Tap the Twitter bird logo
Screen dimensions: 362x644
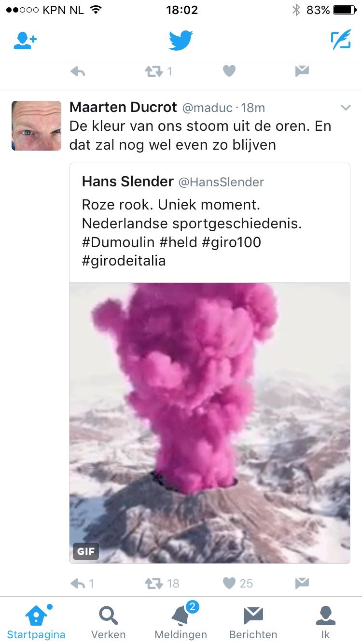(181, 41)
